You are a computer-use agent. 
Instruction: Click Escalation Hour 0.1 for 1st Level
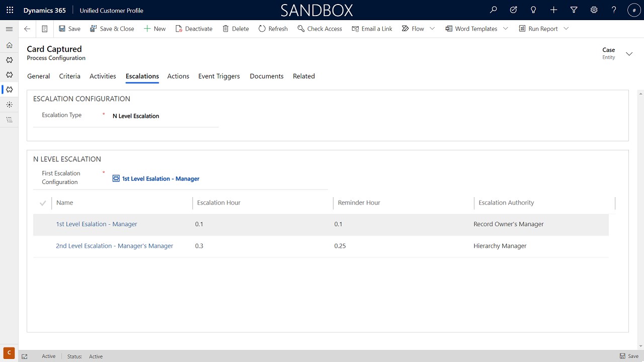coord(199,224)
